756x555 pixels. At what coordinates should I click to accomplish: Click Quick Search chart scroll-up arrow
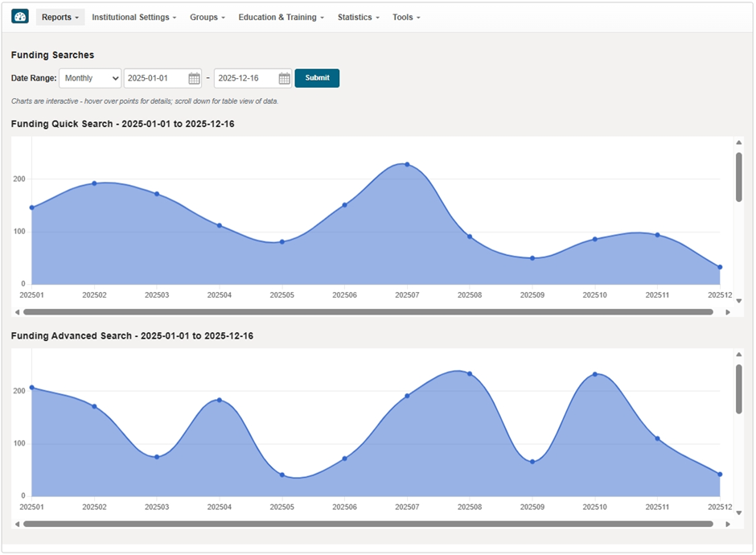738,142
